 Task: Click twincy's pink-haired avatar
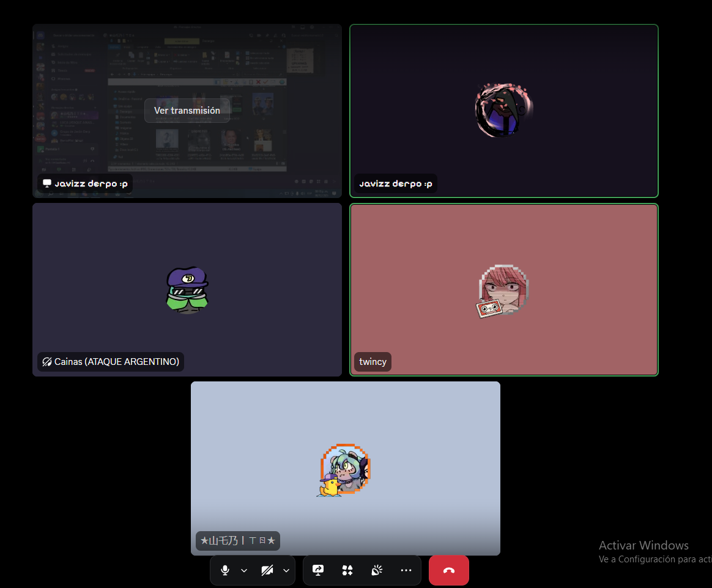pos(503,290)
